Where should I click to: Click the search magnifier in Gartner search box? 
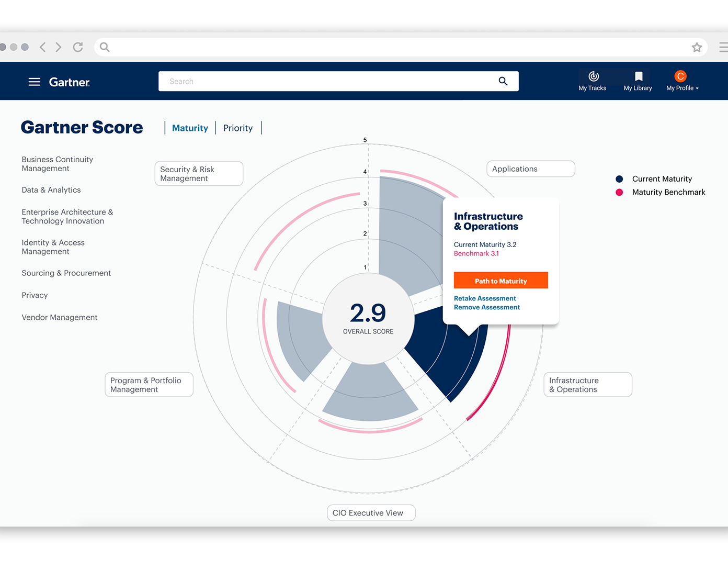coord(503,81)
